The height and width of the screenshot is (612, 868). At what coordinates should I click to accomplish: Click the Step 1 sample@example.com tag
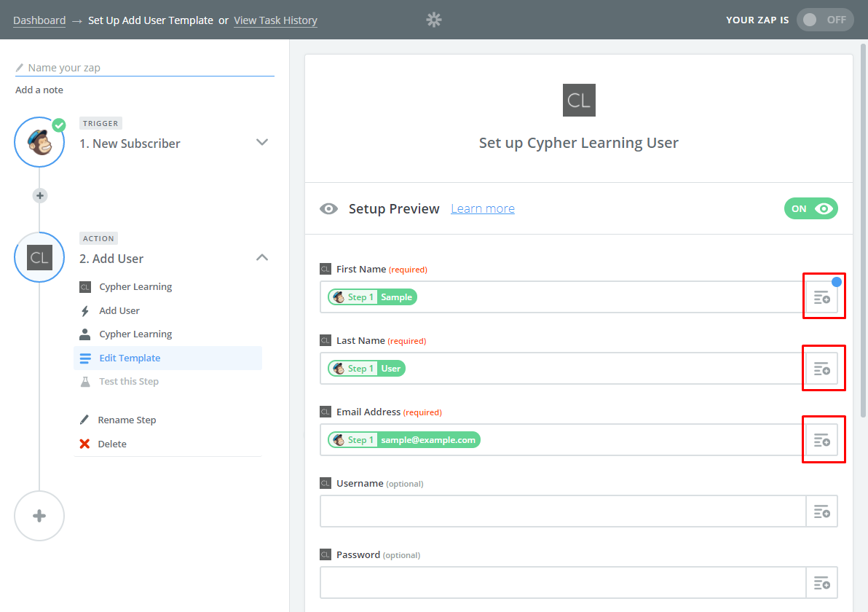(x=404, y=440)
